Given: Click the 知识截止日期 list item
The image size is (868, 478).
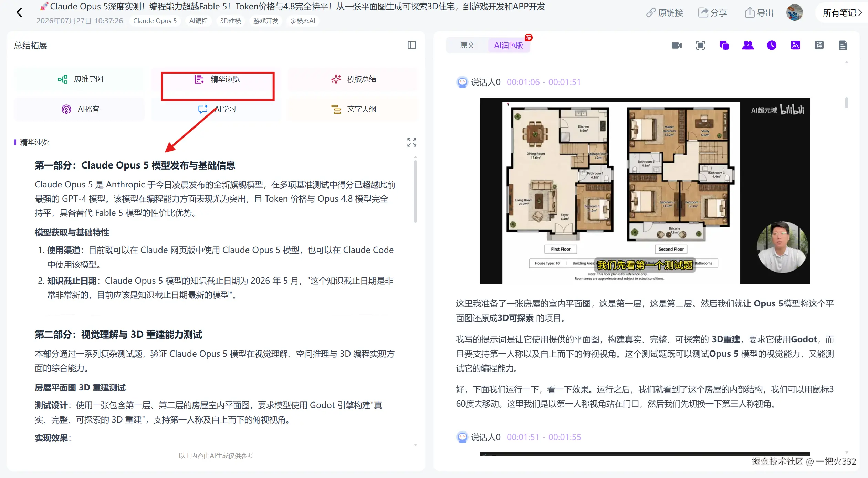Looking at the screenshot, I should pos(216,288).
